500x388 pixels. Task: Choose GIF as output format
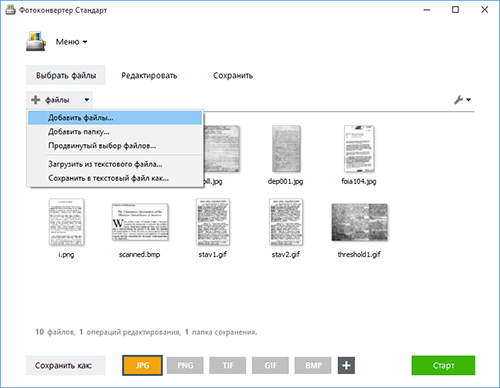pyautogui.click(x=270, y=365)
